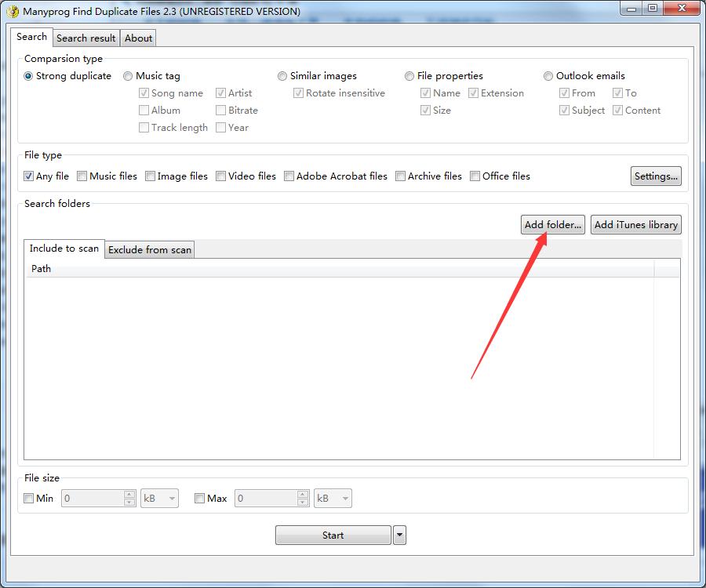706x588 pixels.
Task: Maximize the Manyprog window
Action: tap(653, 8)
